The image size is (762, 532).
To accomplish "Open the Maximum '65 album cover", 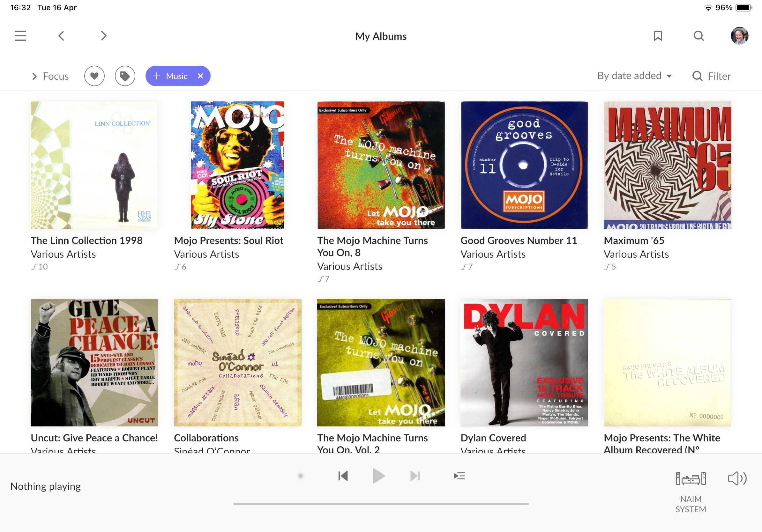I will tap(667, 165).
